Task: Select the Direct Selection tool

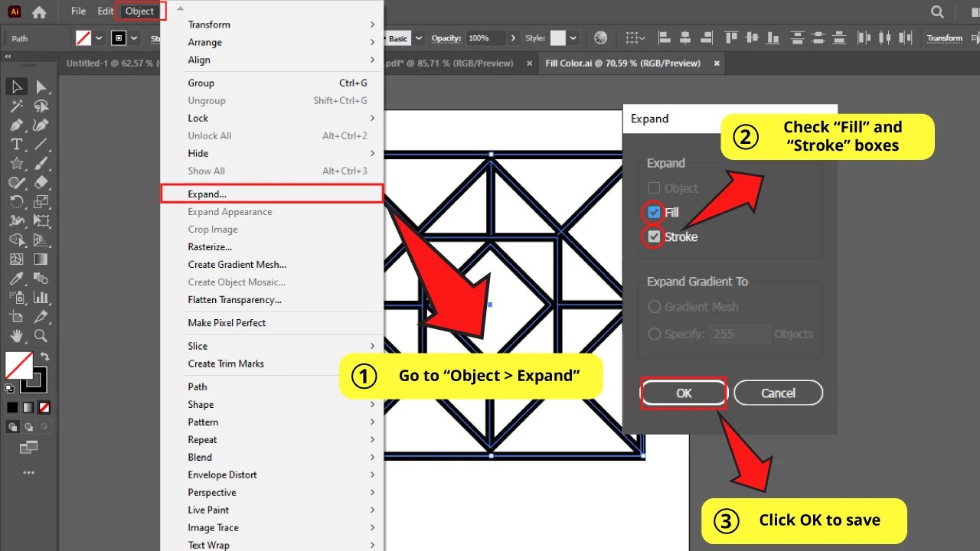Action: click(x=40, y=86)
